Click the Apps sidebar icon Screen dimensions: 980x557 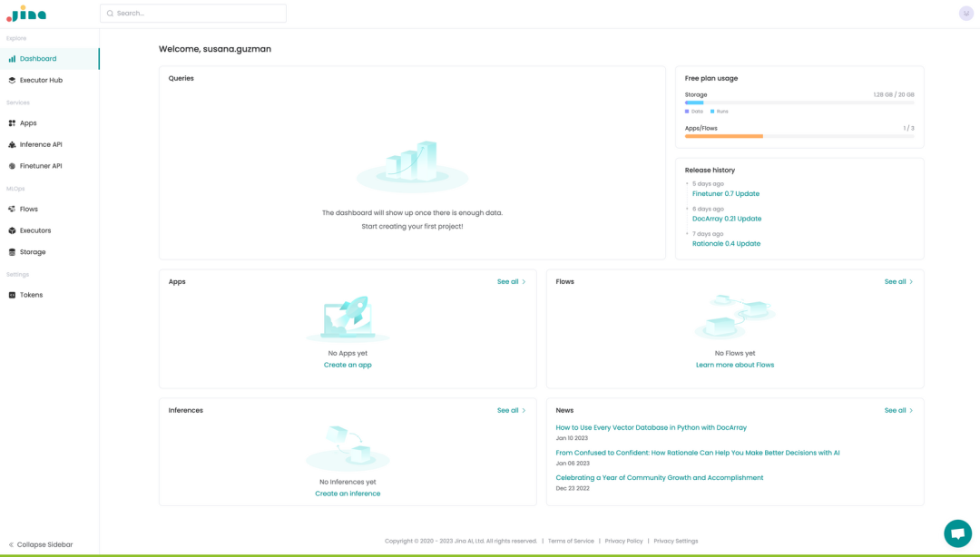tap(12, 123)
